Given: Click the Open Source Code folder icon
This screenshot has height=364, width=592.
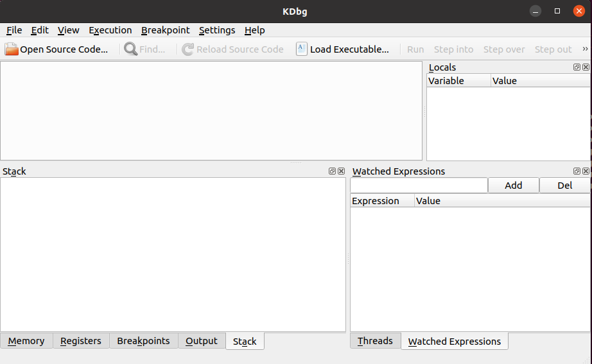Looking at the screenshot, I should (12, 49).
